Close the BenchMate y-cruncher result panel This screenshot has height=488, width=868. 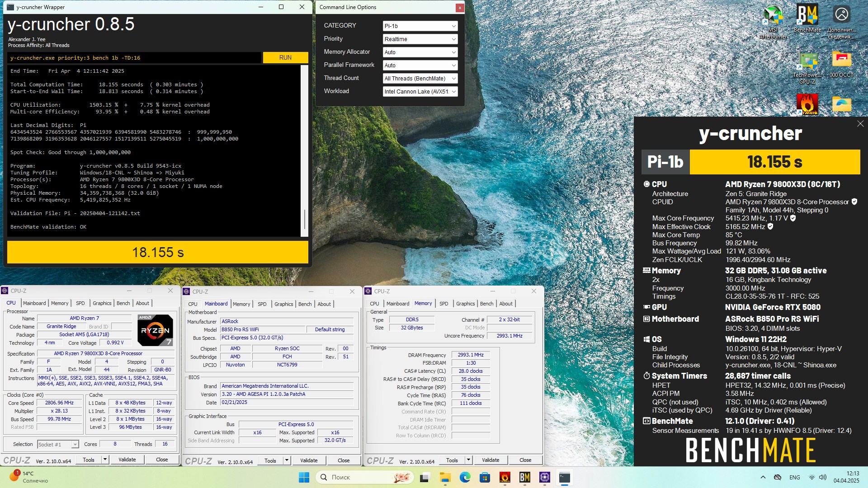click(860, 124)
